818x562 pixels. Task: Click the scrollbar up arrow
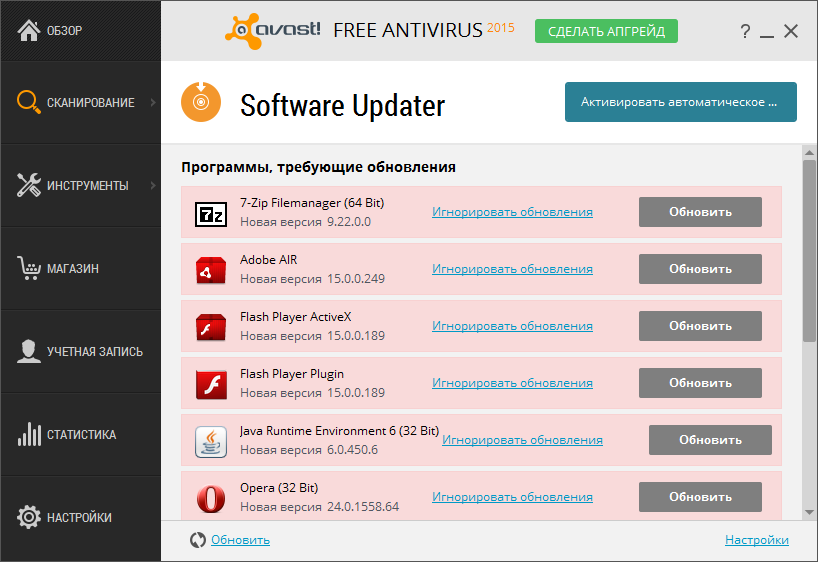point(809,152)
